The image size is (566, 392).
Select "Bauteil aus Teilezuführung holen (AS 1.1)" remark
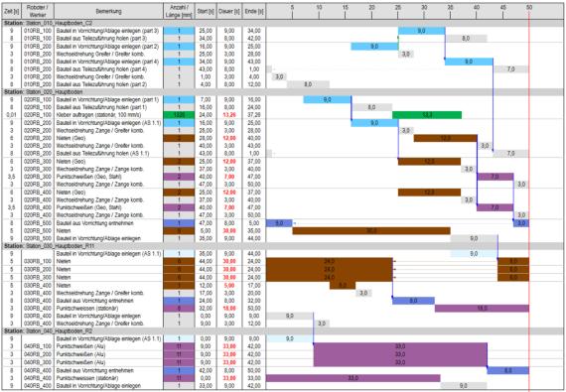click(x=103, y=154)
